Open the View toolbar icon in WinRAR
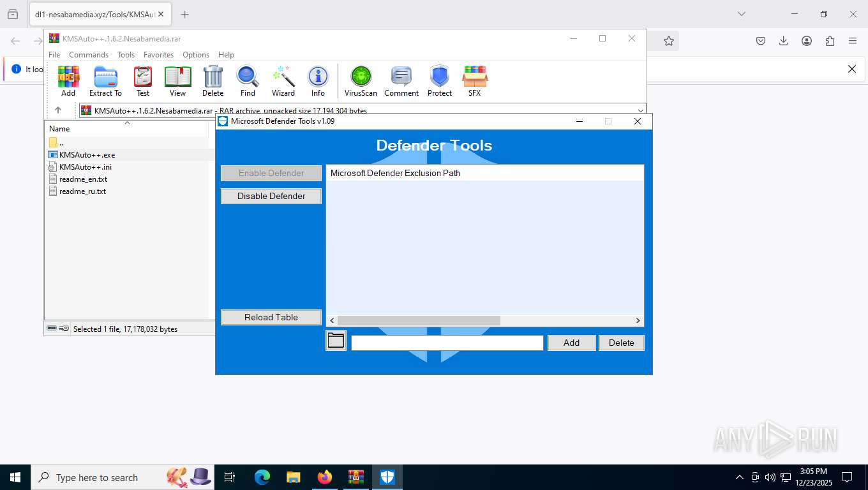Image resolution: width=868 pixels, height=490 pixels. point(177,81)
